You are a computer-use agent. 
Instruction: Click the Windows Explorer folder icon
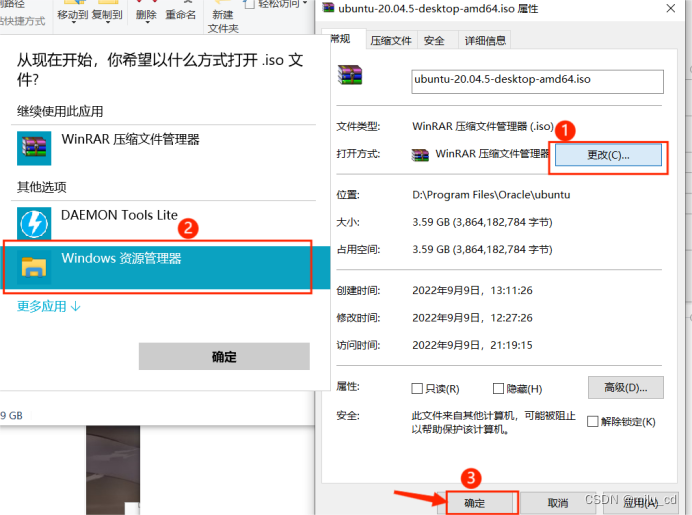[x=34, y=267]
